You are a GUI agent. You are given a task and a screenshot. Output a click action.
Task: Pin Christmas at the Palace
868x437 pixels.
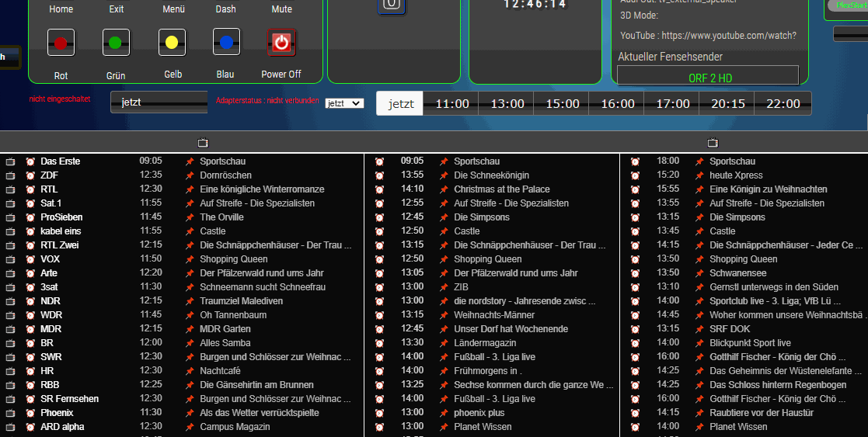click(x=444, y=189)
